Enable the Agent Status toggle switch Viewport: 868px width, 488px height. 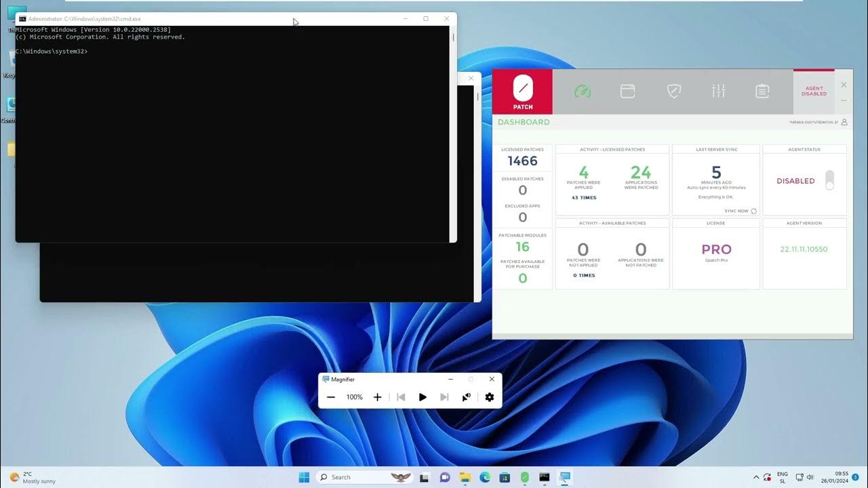[829, 180]
